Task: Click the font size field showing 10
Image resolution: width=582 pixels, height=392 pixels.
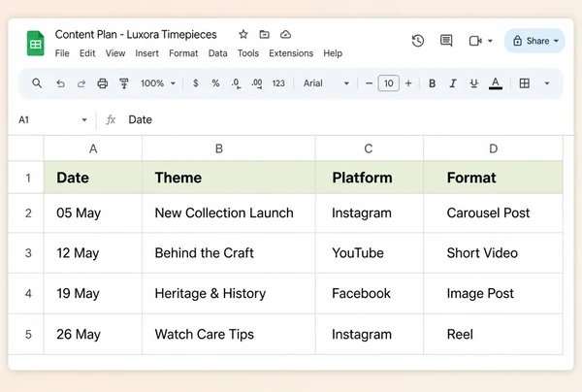Action: pyautogui.click(x=389, y=83)
